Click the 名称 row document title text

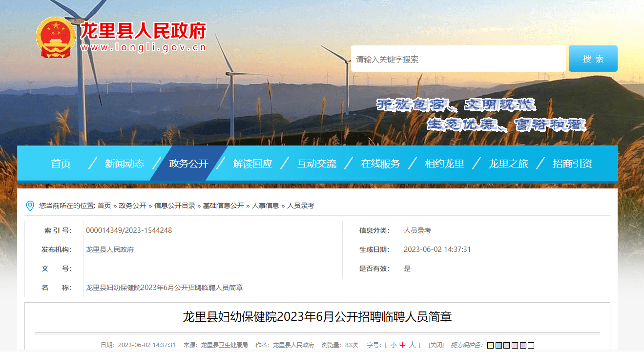tap(165, 288)
